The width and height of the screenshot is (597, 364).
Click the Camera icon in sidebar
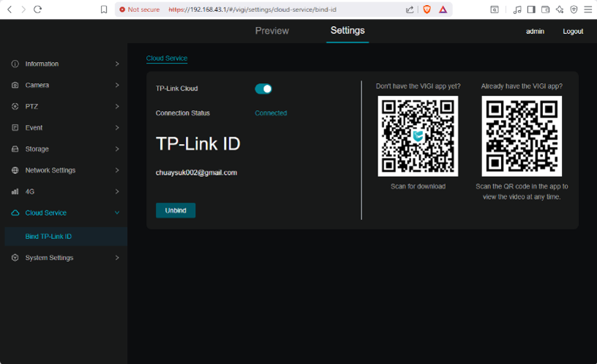(15, 86)
